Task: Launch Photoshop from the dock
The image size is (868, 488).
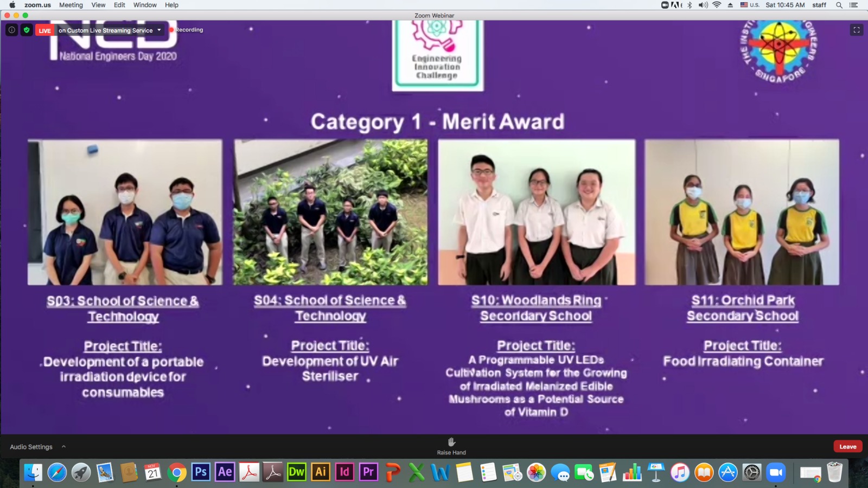Action: pyautogui.click(x=201, y=472)
